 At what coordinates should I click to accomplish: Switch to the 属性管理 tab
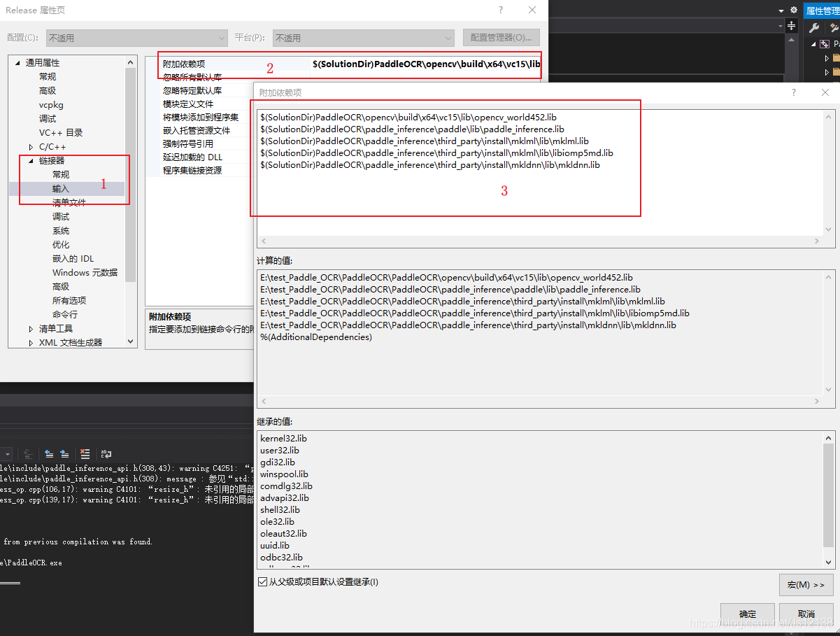coord(822,10)
